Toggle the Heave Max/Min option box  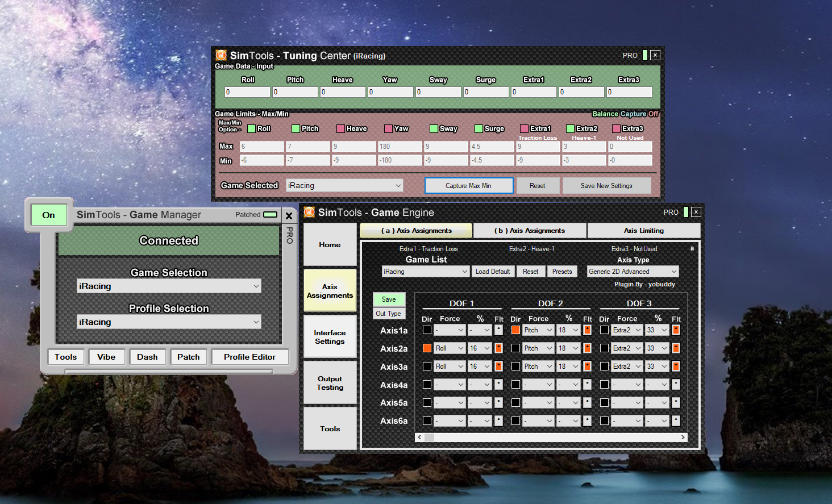[340, 128]
